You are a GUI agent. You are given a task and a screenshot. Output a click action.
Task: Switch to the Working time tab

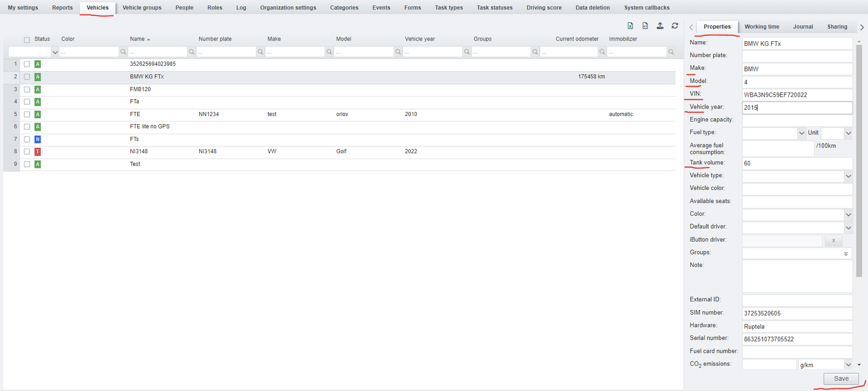tap(762, 27)
